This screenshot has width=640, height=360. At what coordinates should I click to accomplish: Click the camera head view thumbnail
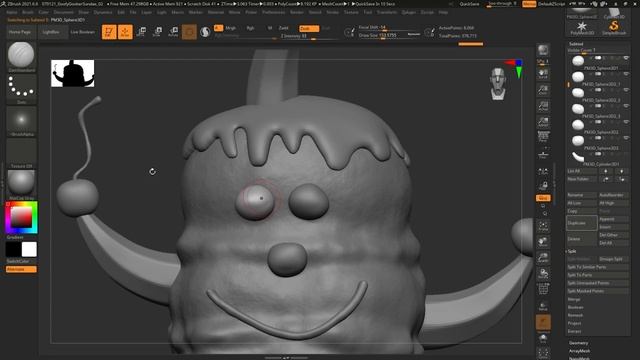[498, 84]
